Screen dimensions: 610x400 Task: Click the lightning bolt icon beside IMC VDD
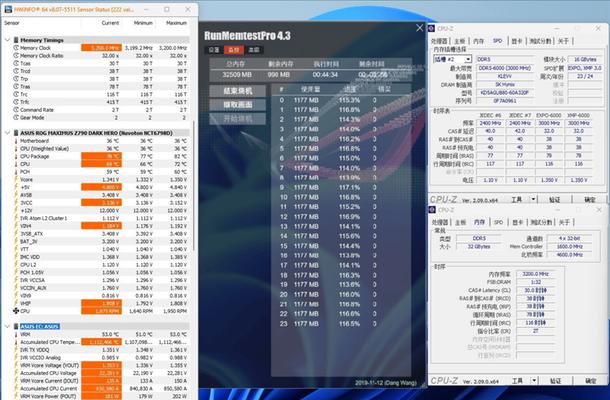16,257
